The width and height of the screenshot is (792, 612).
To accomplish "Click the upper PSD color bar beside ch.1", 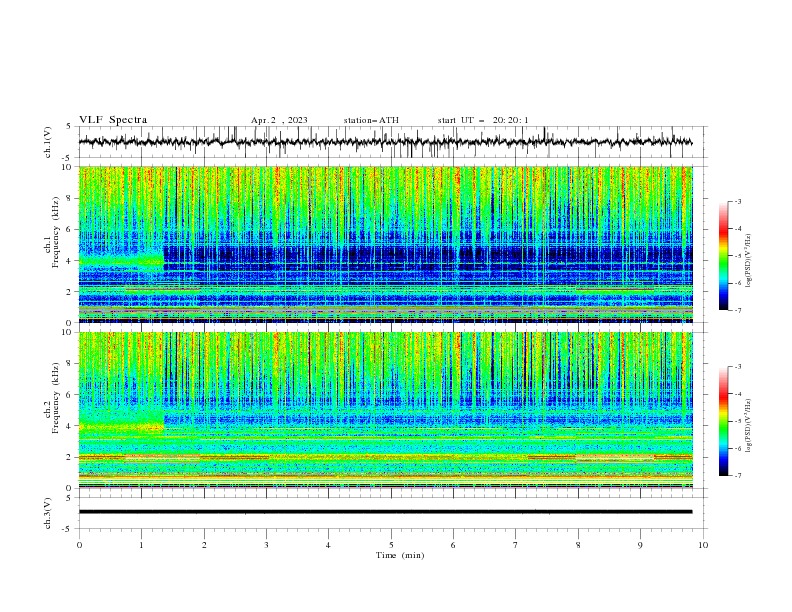I will [x=724, y=255].
